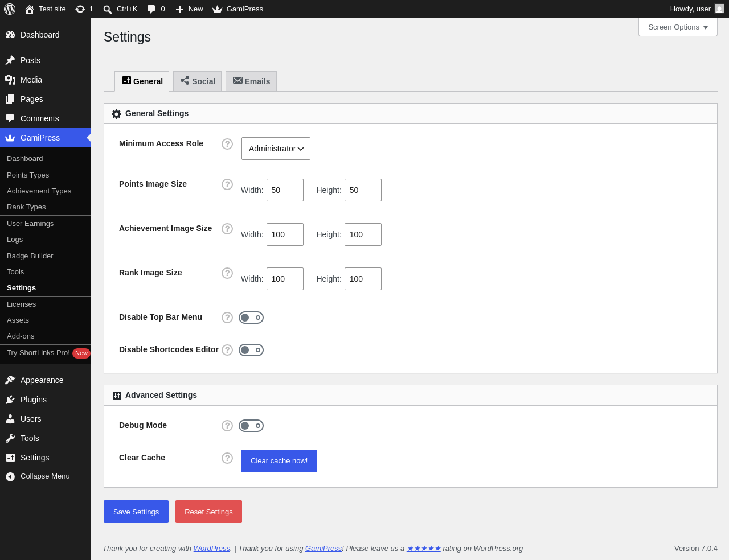729x560 pixels.
Task: Focus the Points Image Size width field
Action: coord(285,190)
